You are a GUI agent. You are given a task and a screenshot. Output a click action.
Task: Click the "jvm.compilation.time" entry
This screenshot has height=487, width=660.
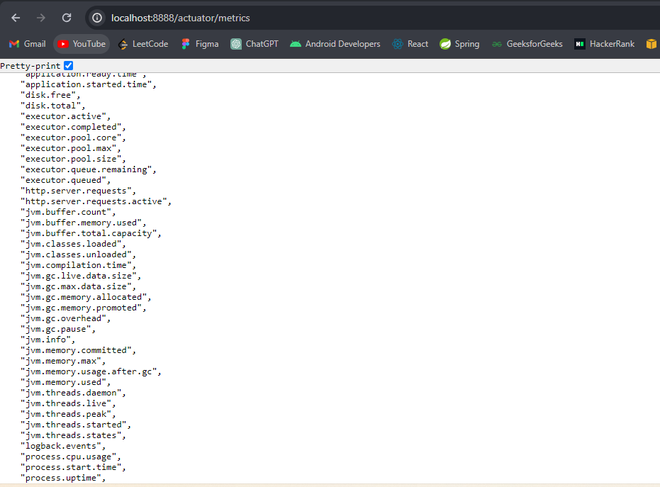pyautogui.click(x=78, y=265)
